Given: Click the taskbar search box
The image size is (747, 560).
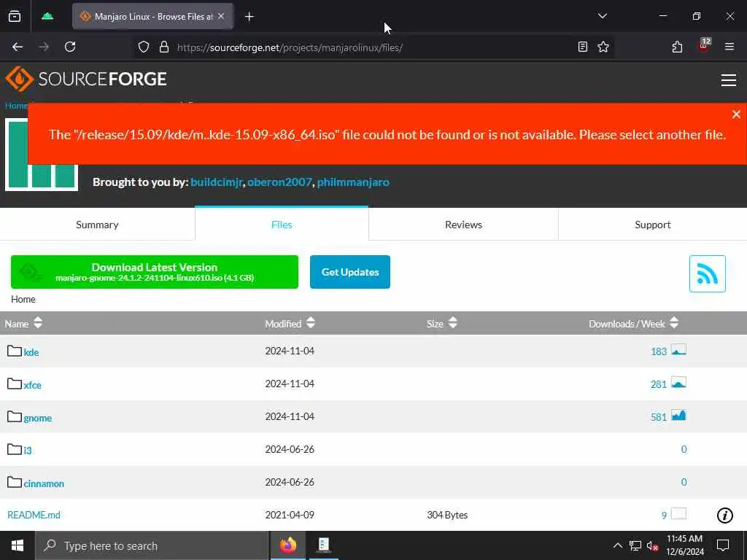Looking at the screenshot, I should point(152,545).
